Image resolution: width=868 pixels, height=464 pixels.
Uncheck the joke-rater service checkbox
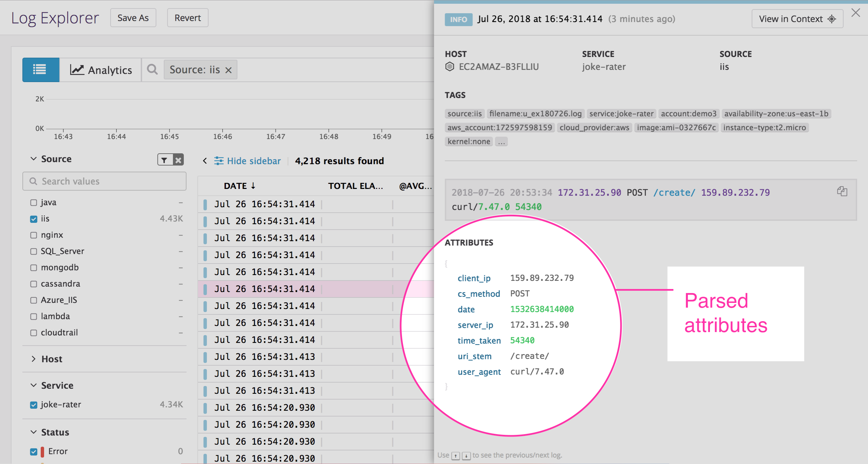coord(34,404)
